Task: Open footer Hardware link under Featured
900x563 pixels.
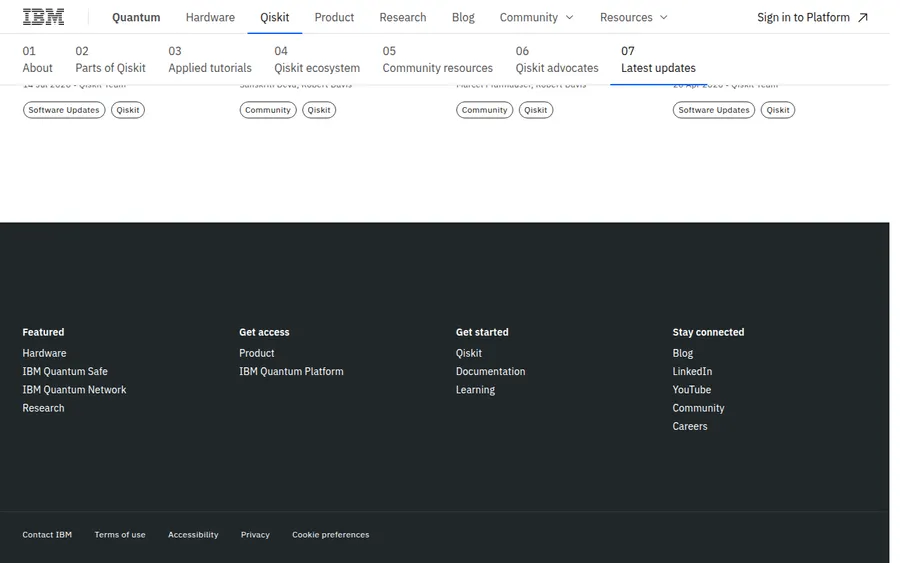Action: [x=44, y=353]
